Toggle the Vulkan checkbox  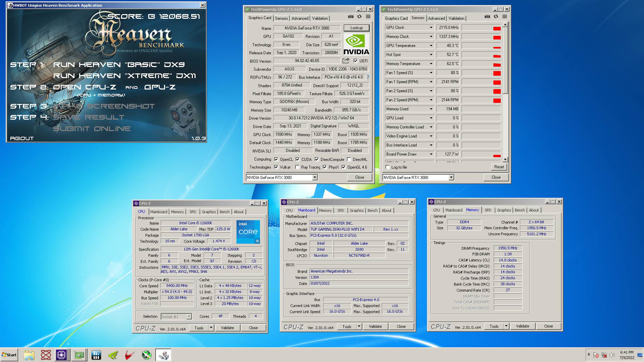pyautogui.click(x=276, y=167)
